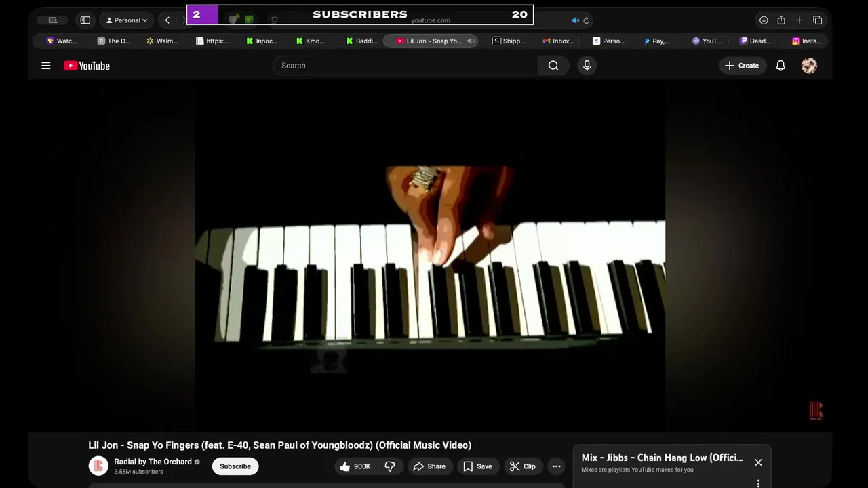This screenshot has width=868, height=488.
Task: Like the video showing 900K likes
Action: [356, 466]
